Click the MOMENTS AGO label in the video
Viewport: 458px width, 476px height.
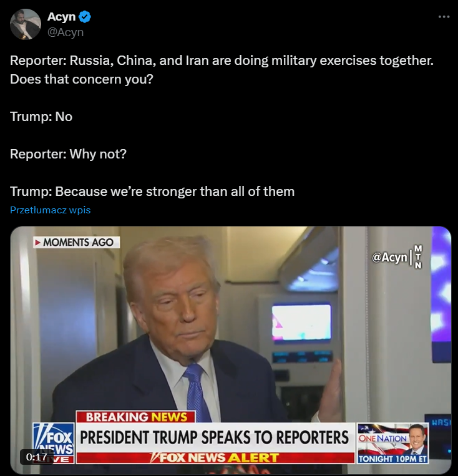point(77,242)
